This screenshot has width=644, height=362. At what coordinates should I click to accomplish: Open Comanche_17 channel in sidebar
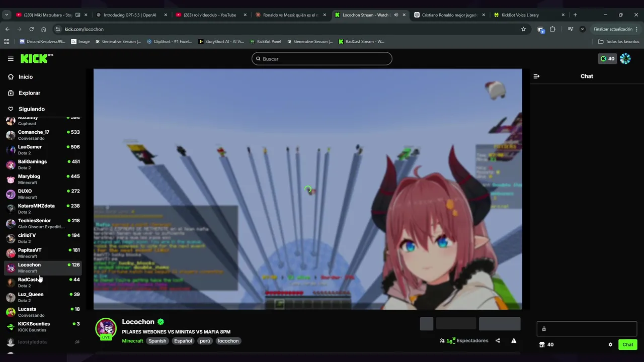43,135
